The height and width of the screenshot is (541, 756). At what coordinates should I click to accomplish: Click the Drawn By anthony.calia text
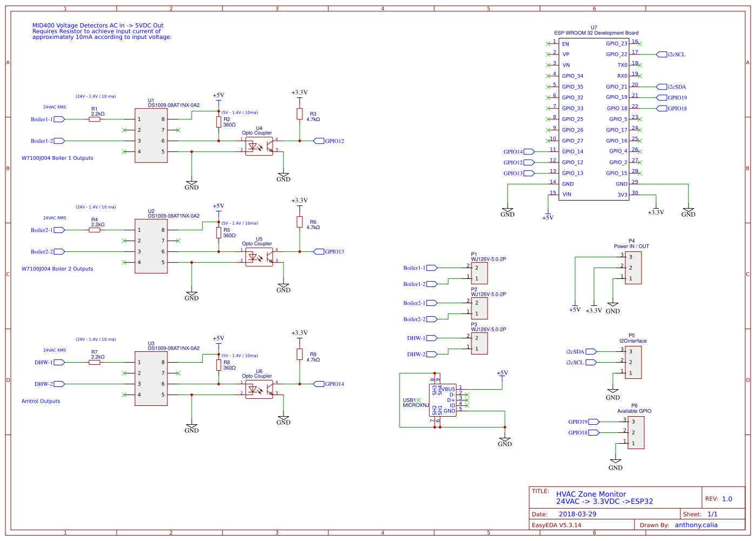coord(697,524)
